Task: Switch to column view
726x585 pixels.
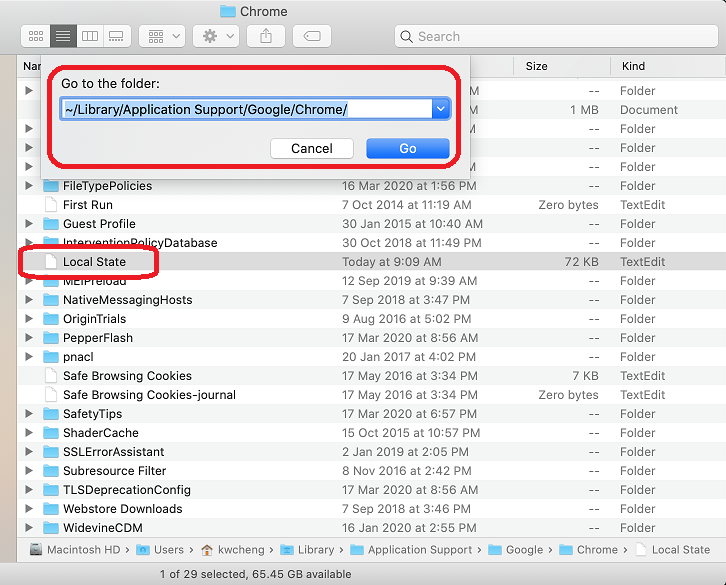Action: [x=90, y=36]
